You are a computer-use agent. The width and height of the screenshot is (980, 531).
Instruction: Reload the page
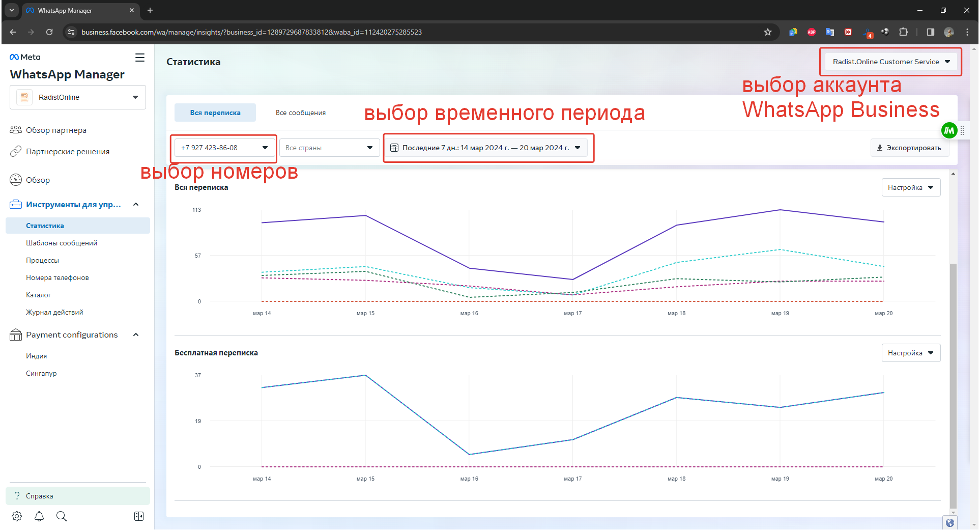[49, 32]
